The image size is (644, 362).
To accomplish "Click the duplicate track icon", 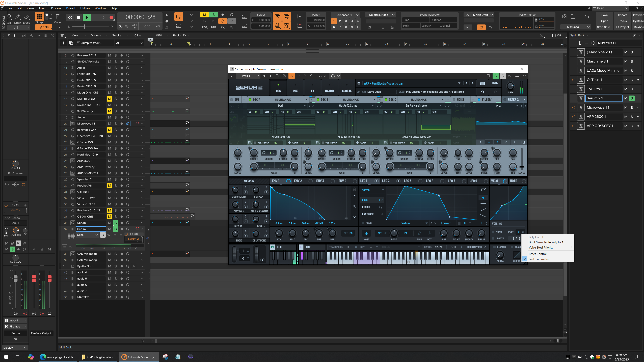I will click(71, 43).
